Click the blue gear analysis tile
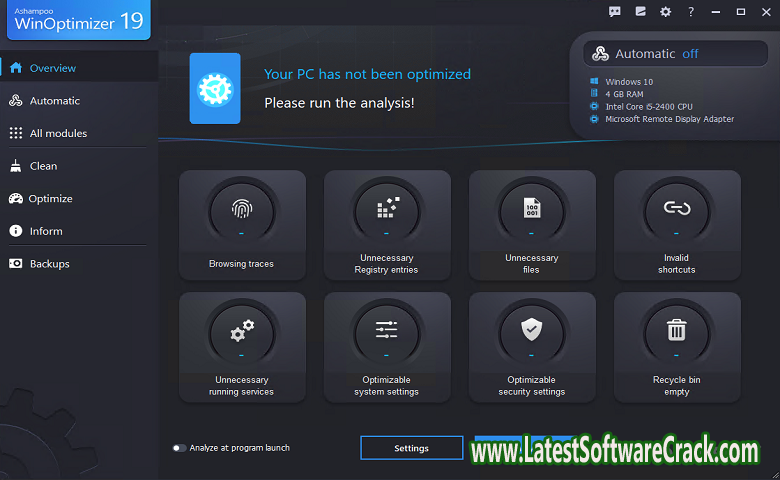The image size is (780, 480). tap(215, 89)
